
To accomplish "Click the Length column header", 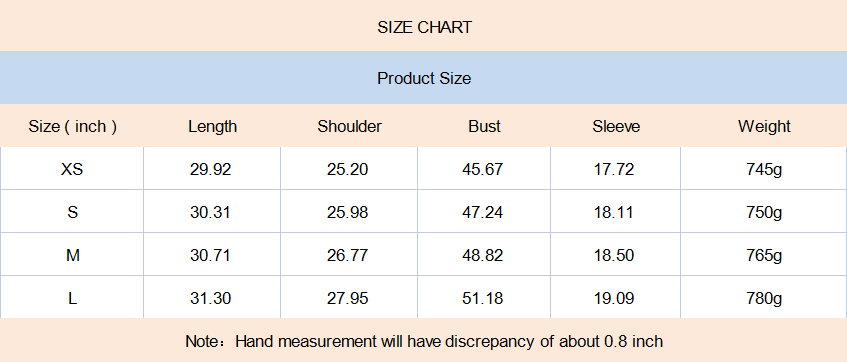I will (x=212, y=126).
